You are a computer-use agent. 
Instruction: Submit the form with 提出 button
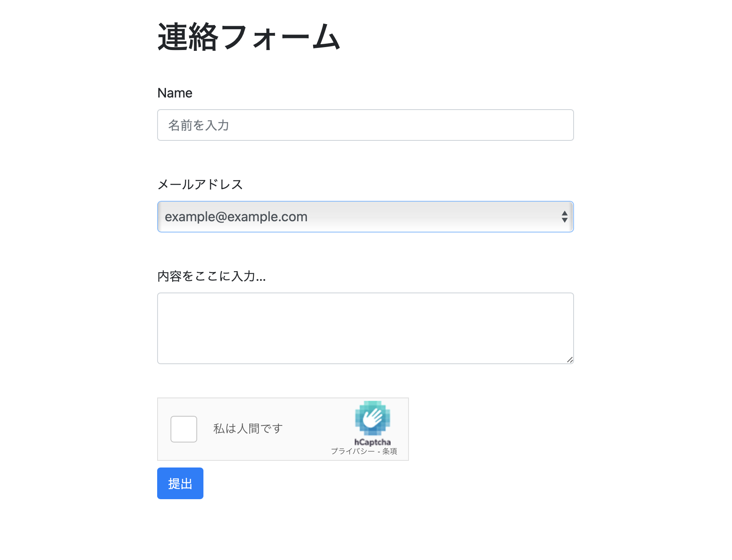coord(180,483)
